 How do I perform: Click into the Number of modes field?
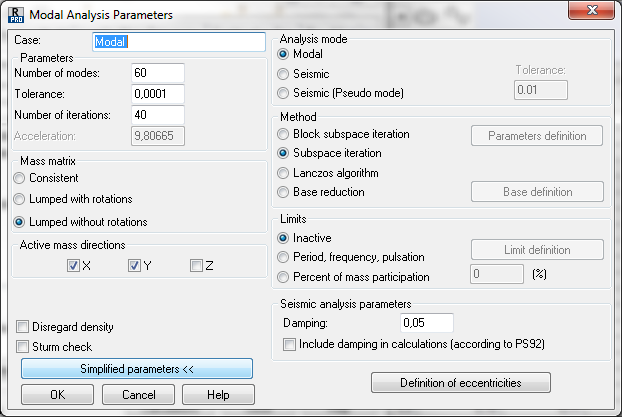pos(158,73)
